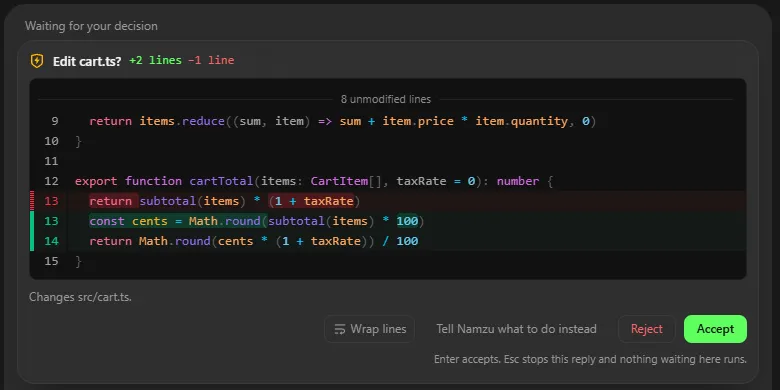Click the "-1 line" removed count

click(x=211, y=60)
